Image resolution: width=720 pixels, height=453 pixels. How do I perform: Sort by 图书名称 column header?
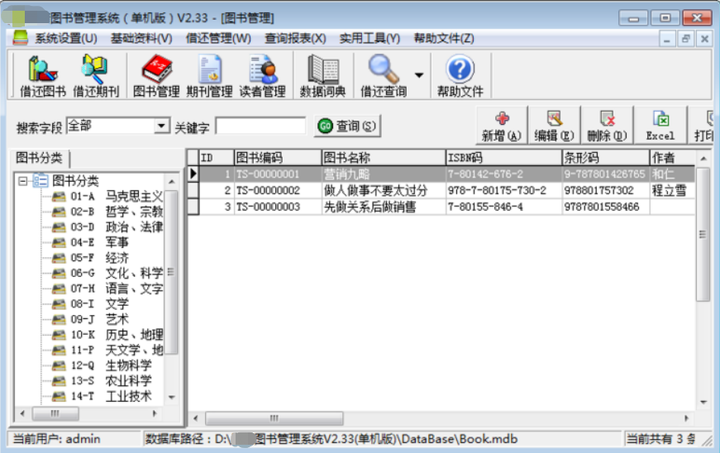point(383,158)
